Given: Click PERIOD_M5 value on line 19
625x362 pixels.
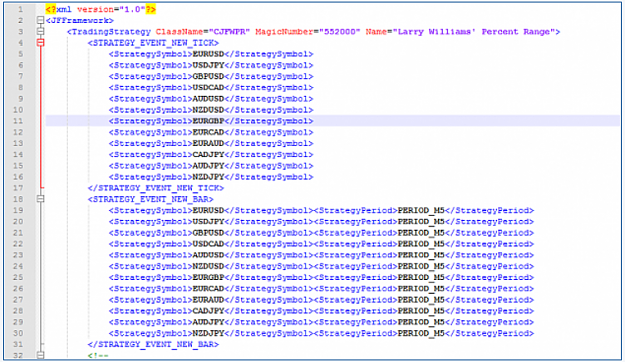Looking at the screenshot, I should click(x=421, y=210).
